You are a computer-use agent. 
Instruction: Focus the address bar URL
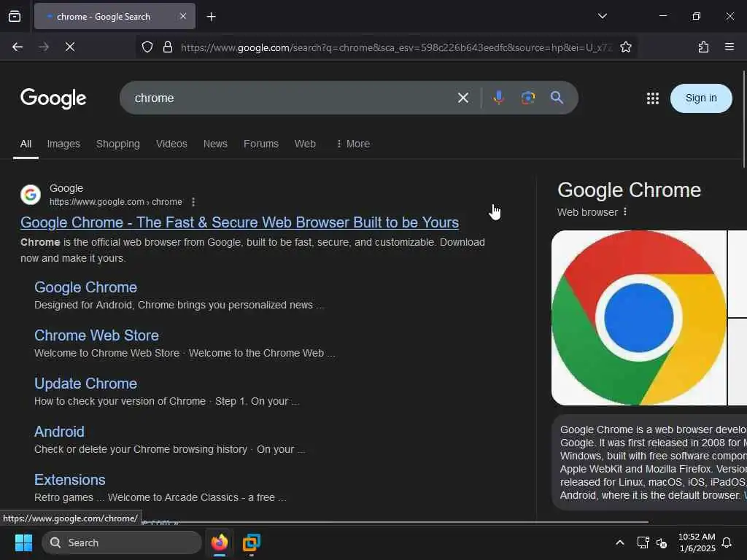click(395, 47)
